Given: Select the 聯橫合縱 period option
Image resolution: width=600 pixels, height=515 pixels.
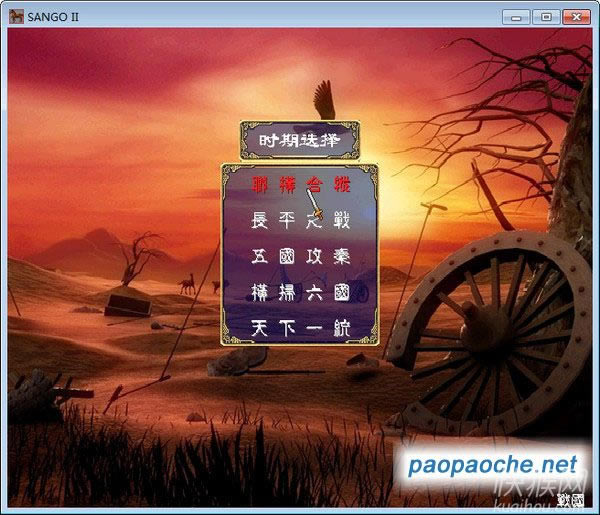Looking at the screenshot, I should 300,184.
